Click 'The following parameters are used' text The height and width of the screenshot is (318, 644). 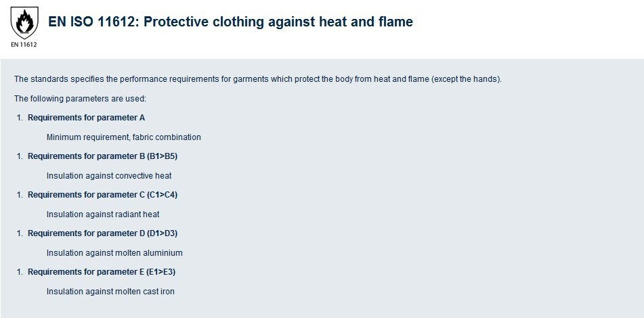(80, 99)
